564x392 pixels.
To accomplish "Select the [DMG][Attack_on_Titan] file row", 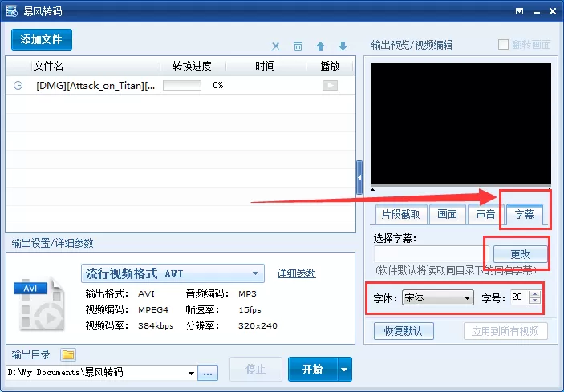I will click(x=181, y=86).
